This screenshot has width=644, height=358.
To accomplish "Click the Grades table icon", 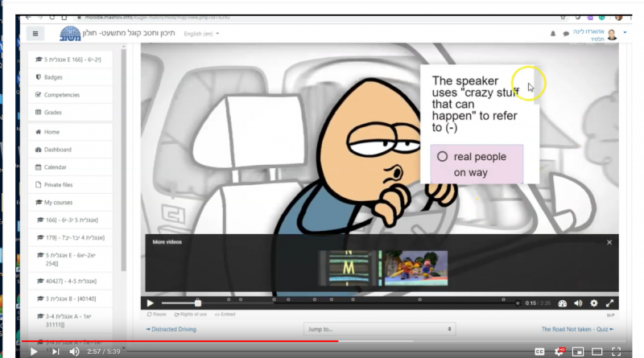I will point(38,112).
